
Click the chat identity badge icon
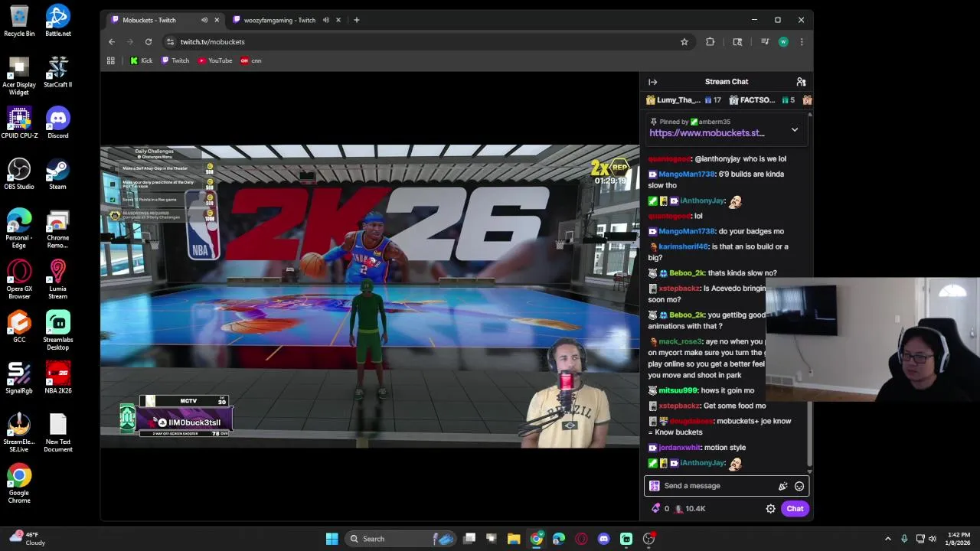click(654, 486)
